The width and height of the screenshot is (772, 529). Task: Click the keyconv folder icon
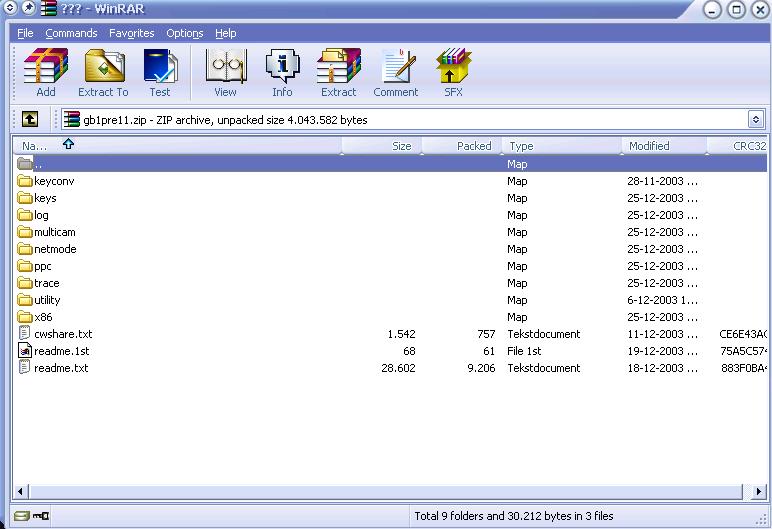(25, 181)
